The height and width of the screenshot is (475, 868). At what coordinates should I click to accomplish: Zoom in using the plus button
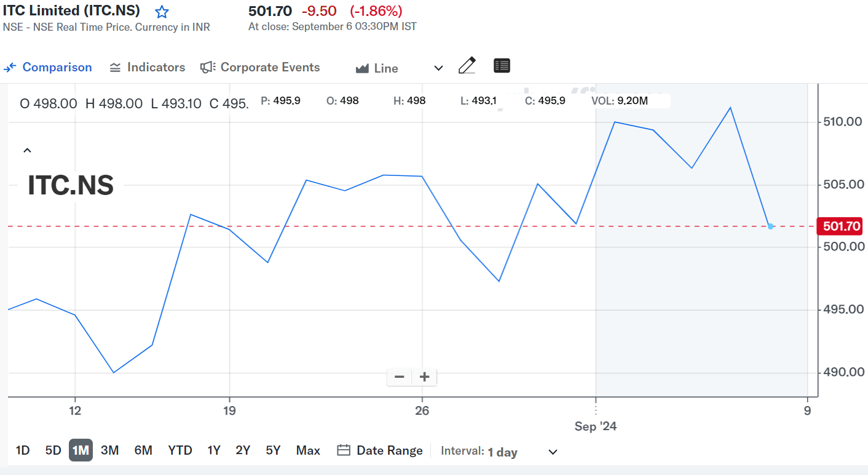[x=424, y=377]
